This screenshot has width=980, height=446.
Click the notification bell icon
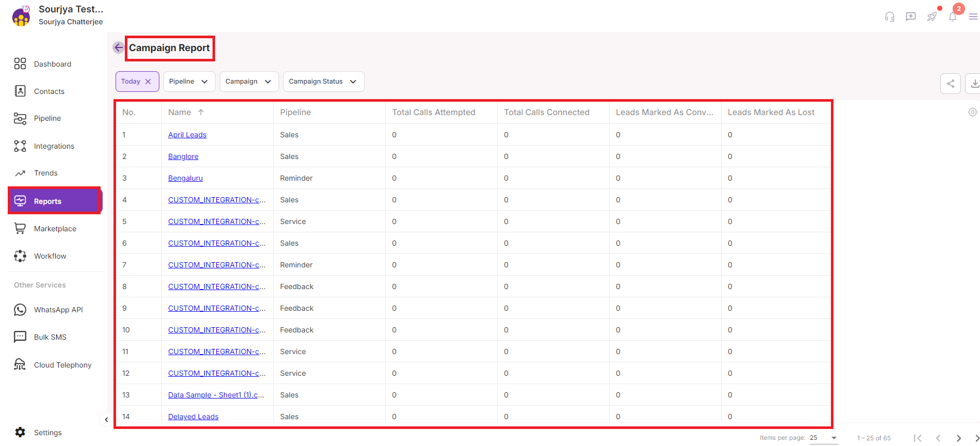click(x=953, y=17)
